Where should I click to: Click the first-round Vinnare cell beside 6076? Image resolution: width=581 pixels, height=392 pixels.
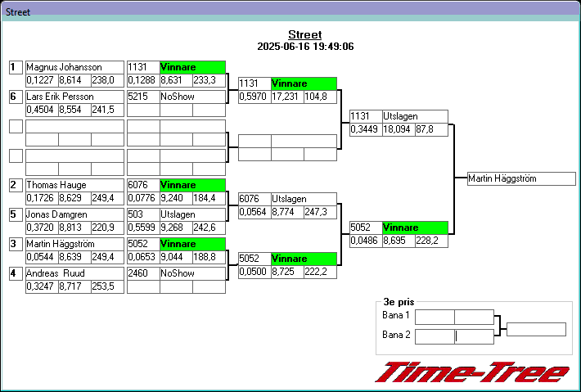coord(192,185)
